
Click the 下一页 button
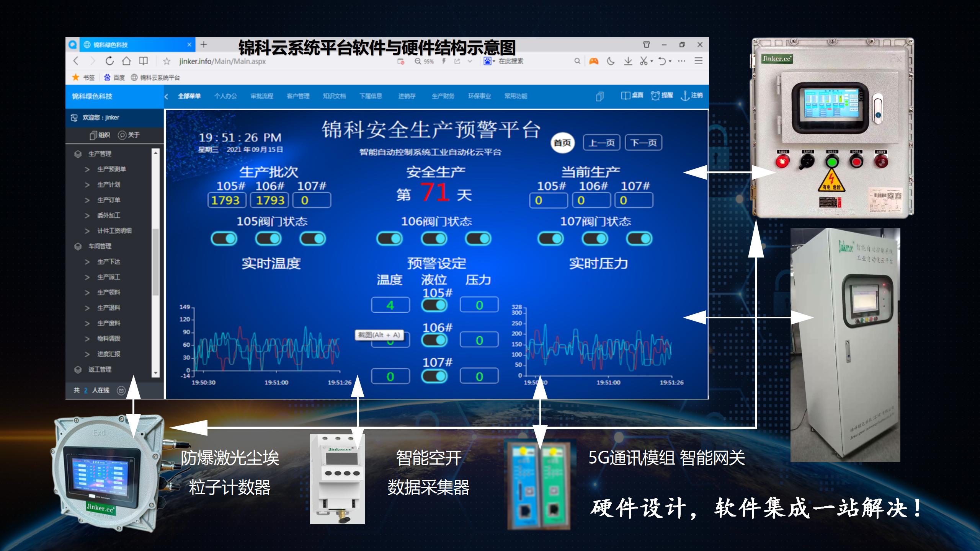click(x=643, y=143)
